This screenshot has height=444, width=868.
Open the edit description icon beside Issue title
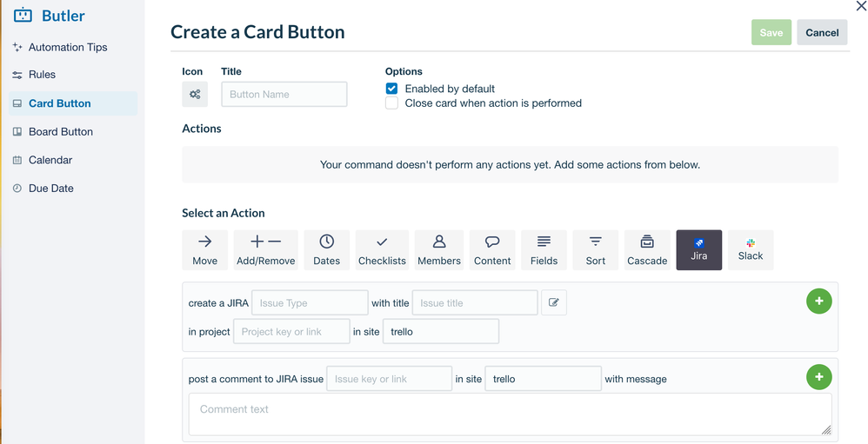click(x=553, y=302)
